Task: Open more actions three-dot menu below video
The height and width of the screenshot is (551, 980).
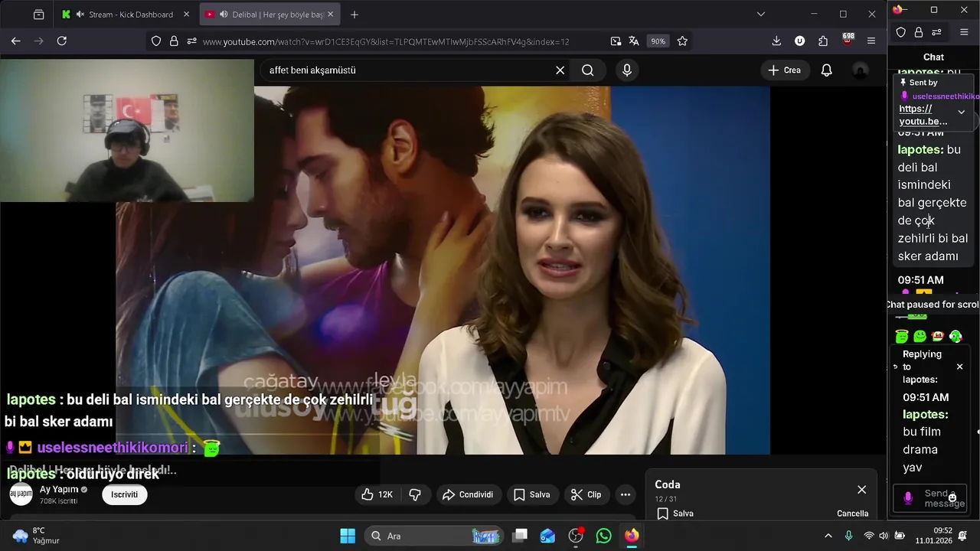Action: [626, 494]
